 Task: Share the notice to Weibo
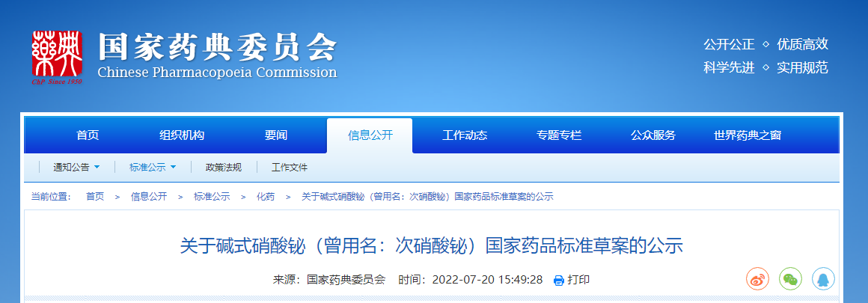click(758, 278)
